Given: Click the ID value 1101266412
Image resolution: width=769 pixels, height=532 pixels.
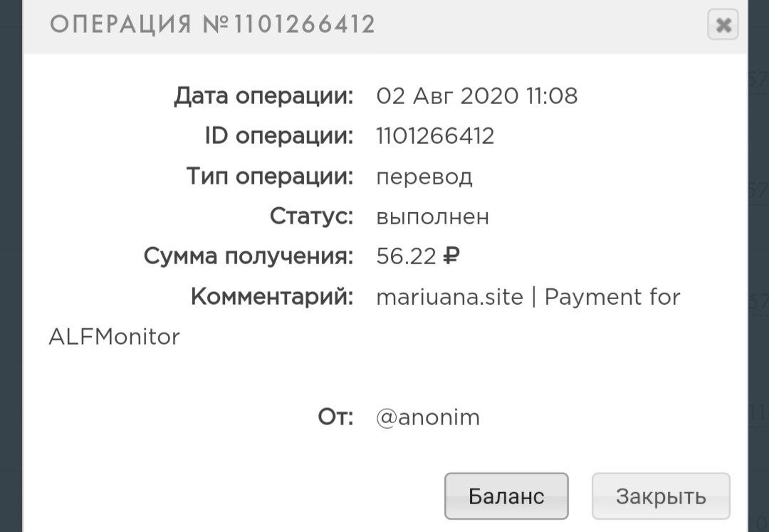Looking at the screenshot, I should (435, 135).
